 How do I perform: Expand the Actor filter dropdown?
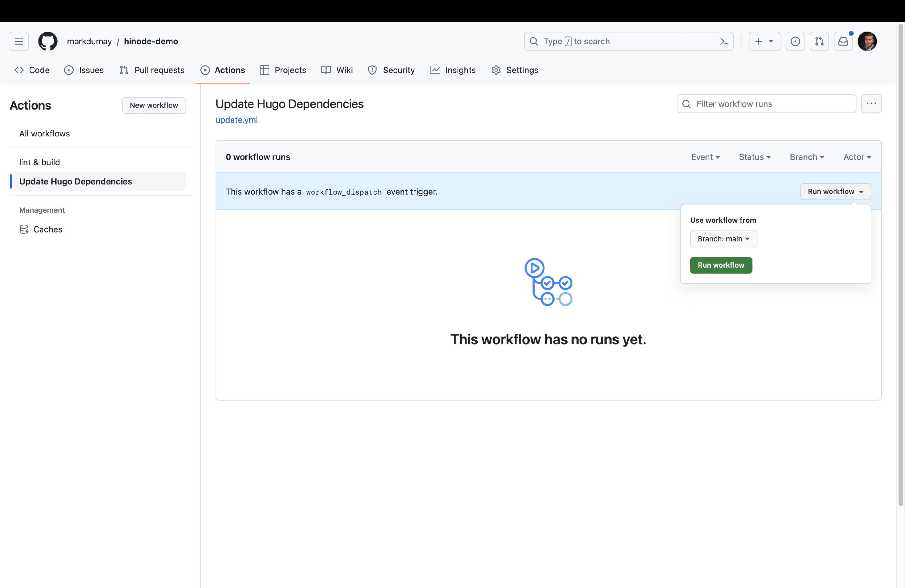point(857,157)
